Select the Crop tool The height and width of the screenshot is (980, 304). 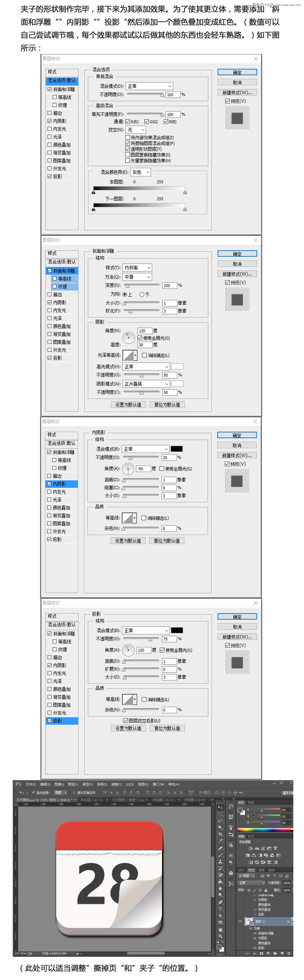[x=220, y=835]
